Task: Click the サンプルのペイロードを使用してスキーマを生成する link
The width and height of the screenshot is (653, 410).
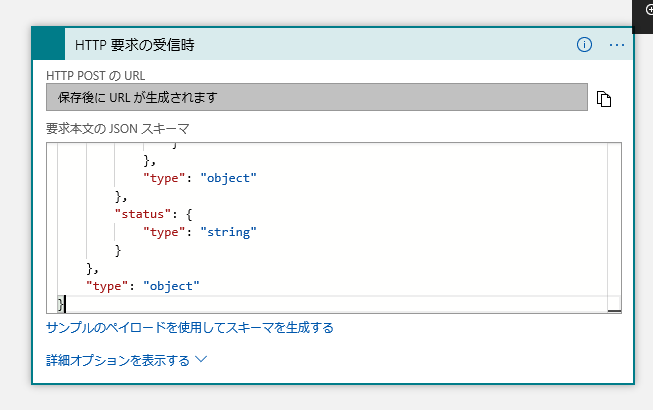Action: point(189,328)
